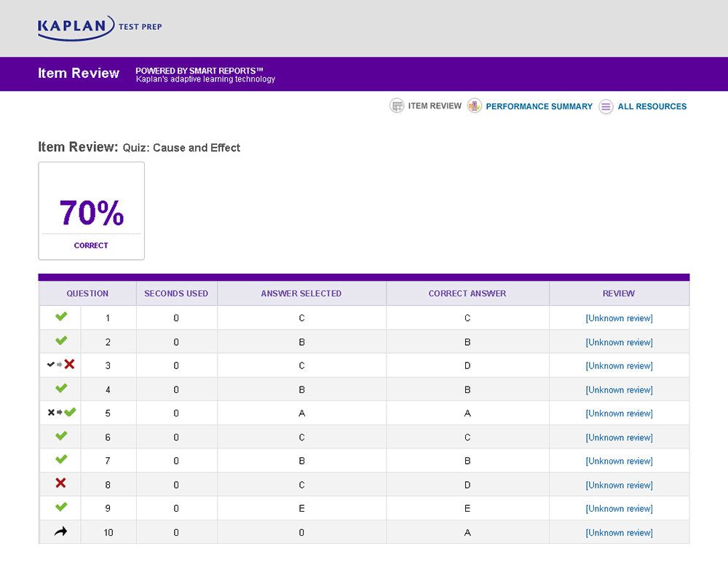Viewport: 728px width, 570px height.
Task: Open Unknown review link for question 3
Action: click(619, 366)
